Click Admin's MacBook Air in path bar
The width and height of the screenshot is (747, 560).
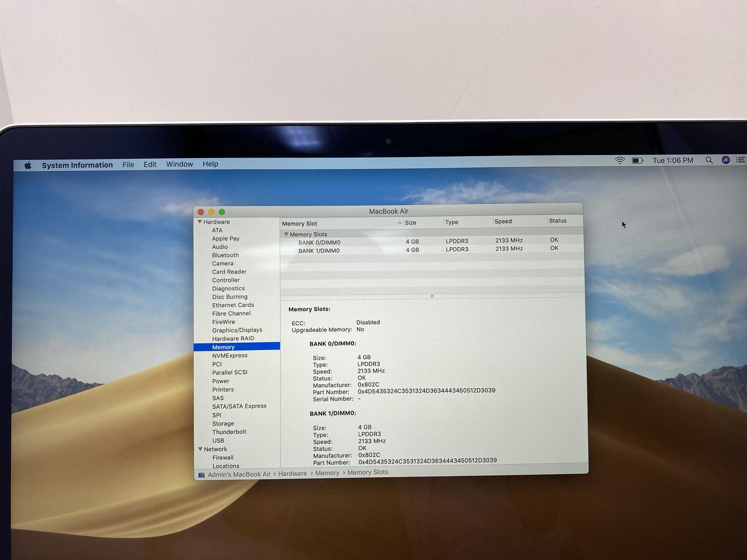[239, 474]
